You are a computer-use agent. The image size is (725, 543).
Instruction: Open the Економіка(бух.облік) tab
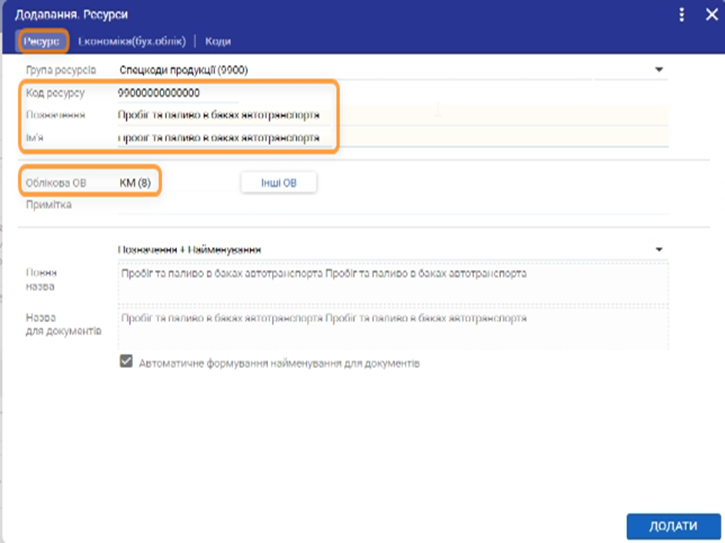click(132, 41)
